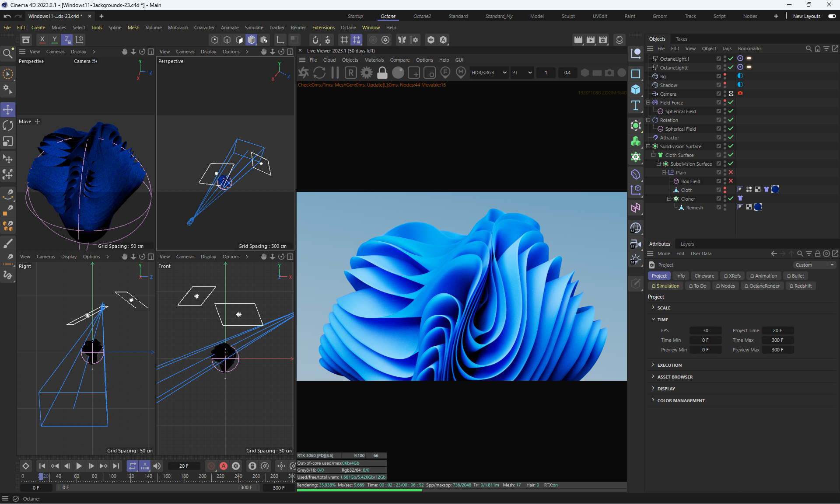Screen dimensions: 840x504
Task: Open the OctaneRender project tab button
Action: coord(762,286)
